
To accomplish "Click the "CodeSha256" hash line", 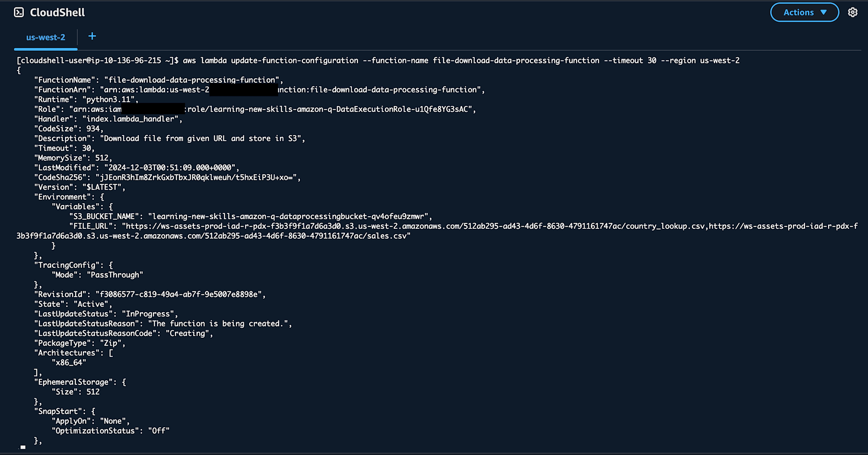I will (167, 177).
